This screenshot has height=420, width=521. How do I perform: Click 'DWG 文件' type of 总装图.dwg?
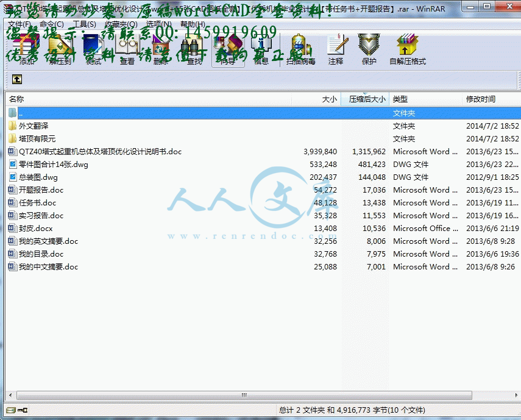411,177
